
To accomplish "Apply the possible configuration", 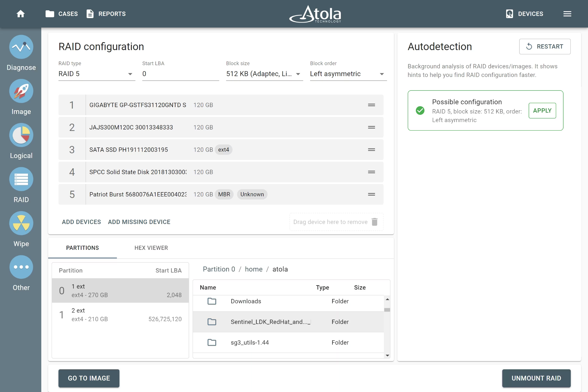I will click(542, 111).
